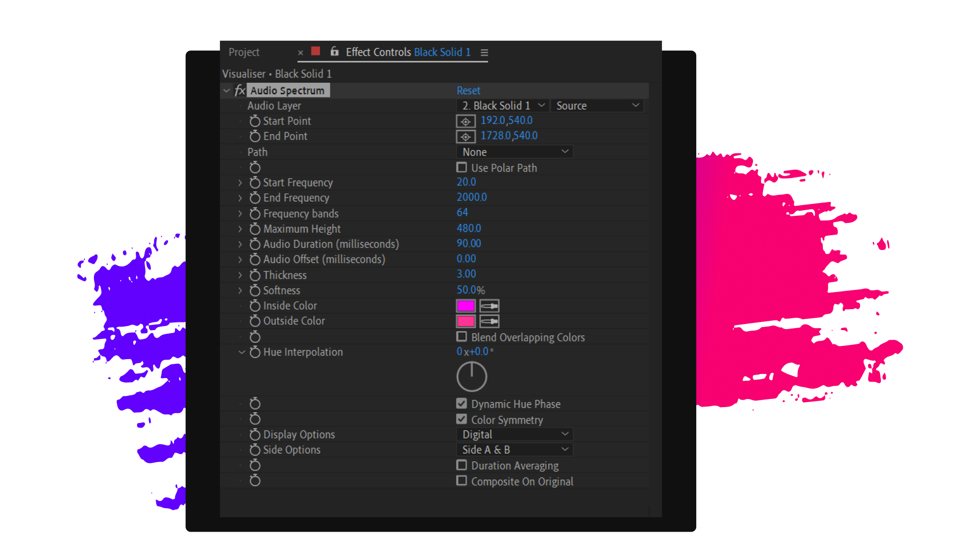The image size is (980, 551).
Task: Click Frequency bands value 64
Action: 462,213
